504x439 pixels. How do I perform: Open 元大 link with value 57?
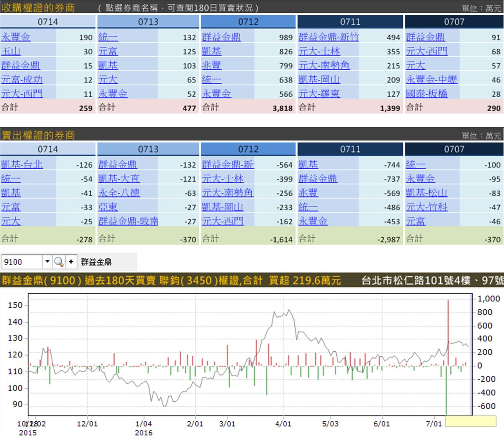coord(416,65)
